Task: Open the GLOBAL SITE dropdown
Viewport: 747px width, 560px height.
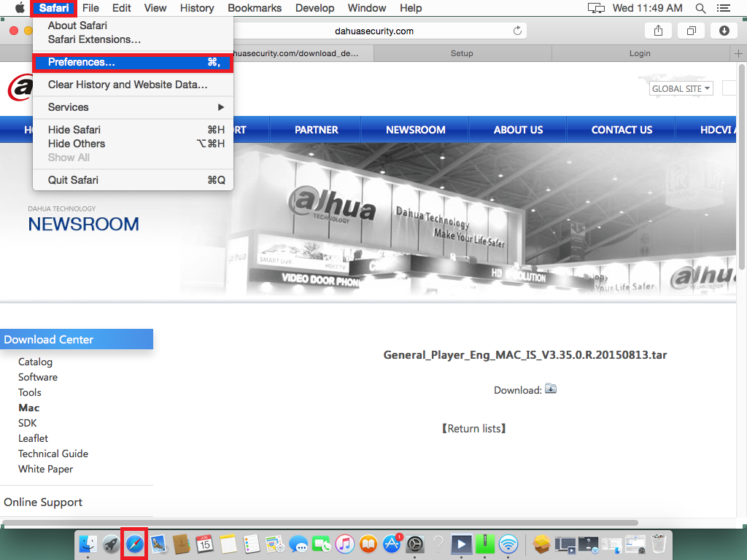Action: (681, 88)
